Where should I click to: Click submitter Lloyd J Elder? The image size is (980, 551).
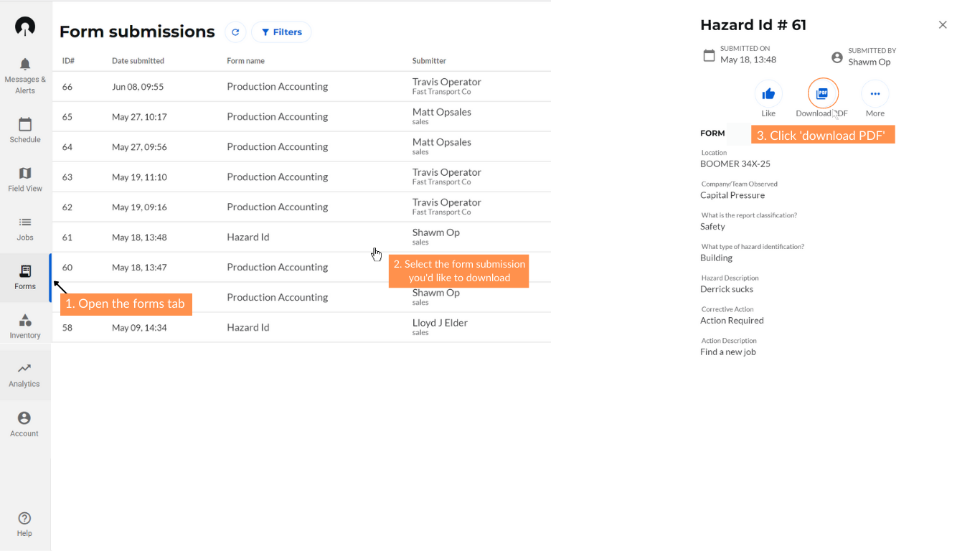point(440,323)
